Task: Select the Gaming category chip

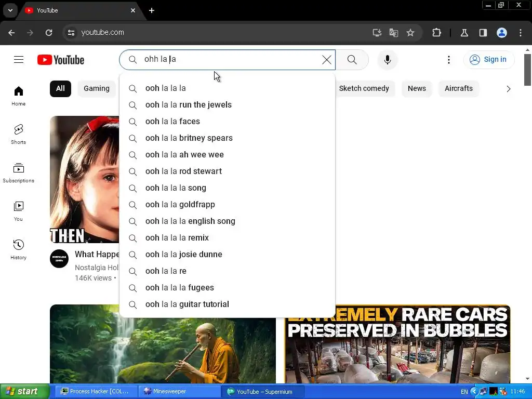Action: (x=97, y=88)
